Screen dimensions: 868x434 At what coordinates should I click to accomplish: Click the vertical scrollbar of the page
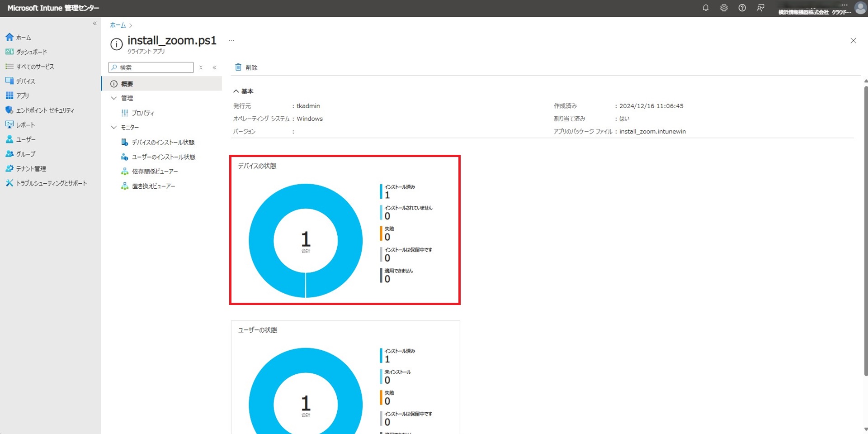(865, 230)
